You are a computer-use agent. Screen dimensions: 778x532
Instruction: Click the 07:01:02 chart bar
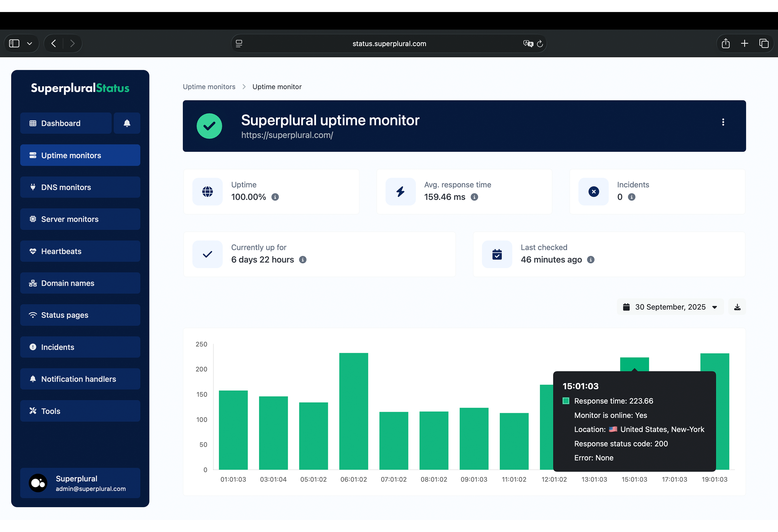[x=394, y=441]
